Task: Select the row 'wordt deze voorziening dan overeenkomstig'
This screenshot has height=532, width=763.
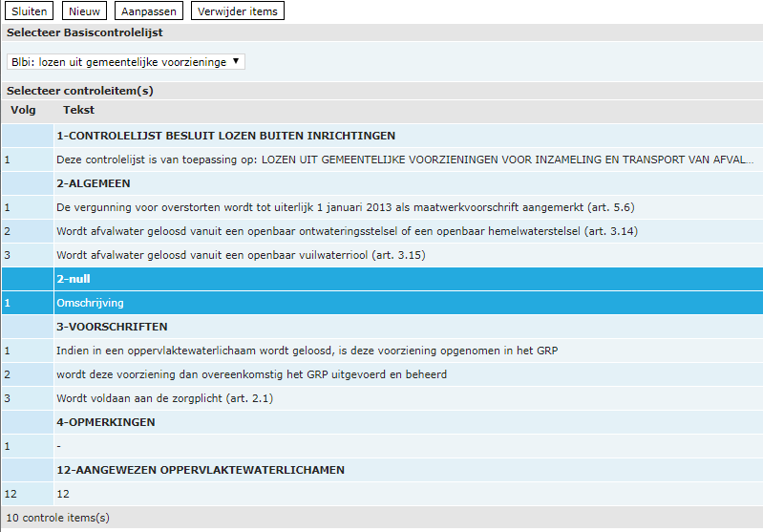Action: tap(251, 374)
